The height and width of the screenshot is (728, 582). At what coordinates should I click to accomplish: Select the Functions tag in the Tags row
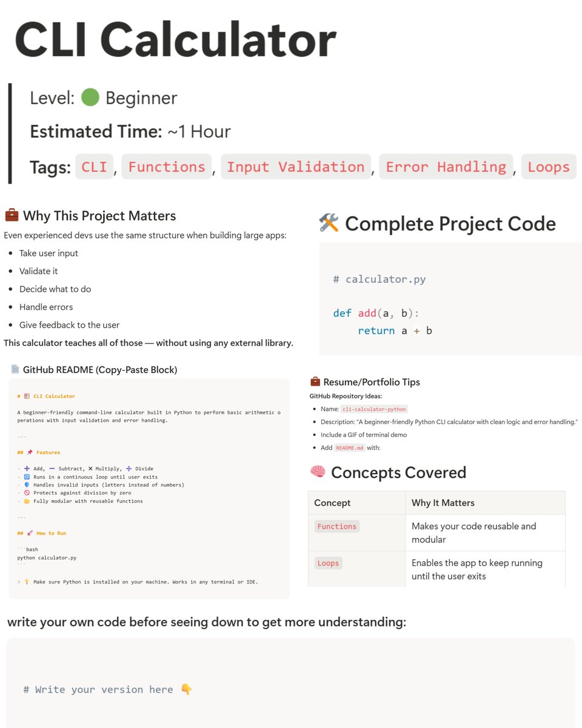pos(167,167)
